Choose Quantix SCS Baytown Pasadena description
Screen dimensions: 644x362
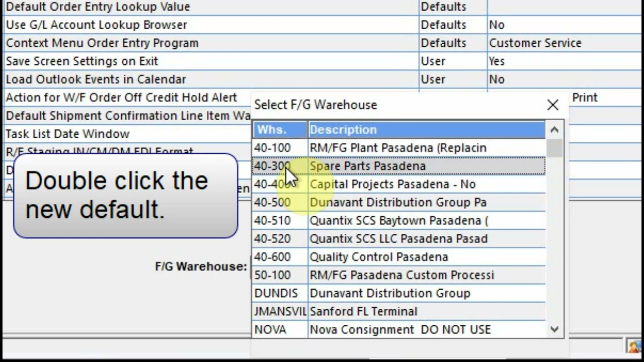(398, 220)
